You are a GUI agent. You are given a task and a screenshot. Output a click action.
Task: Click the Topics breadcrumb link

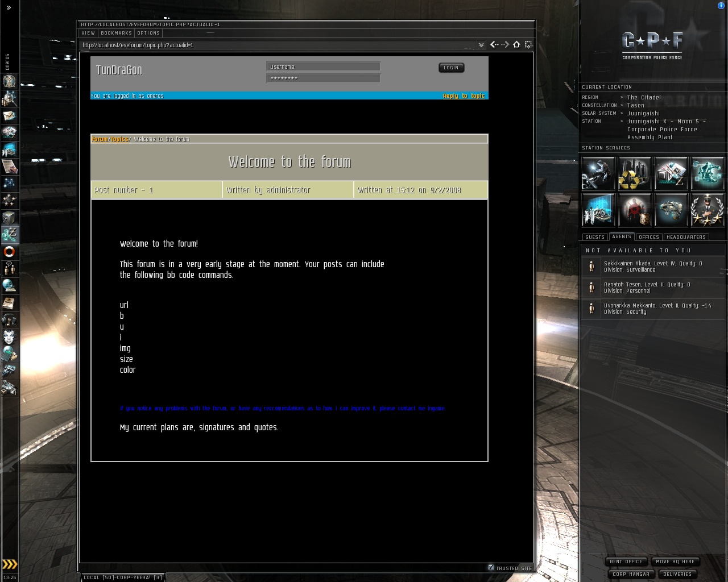click(x=119, y=139)
